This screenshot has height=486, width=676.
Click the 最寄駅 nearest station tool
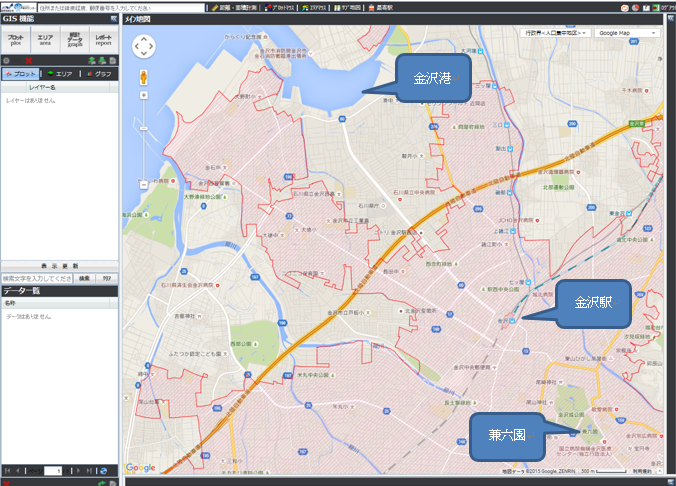coord(381,8)
